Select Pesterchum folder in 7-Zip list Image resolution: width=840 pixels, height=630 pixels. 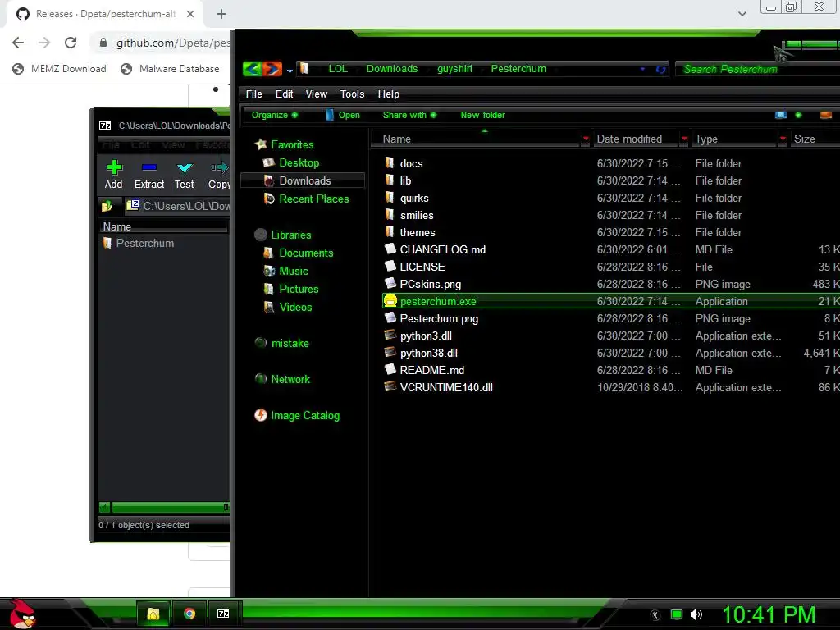pos(139,243)
